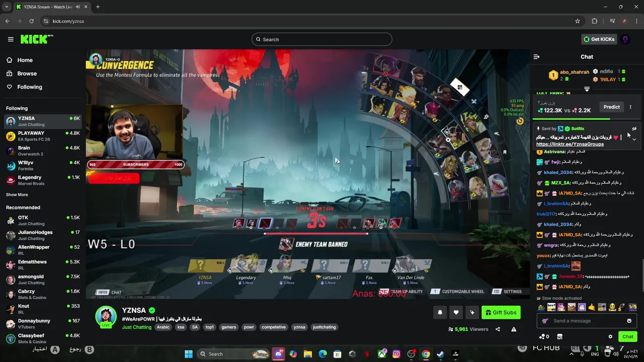This screenshot has width=644, height=362.
Task: Click abo_shahrah top gifter
Action: coord(575,72)
